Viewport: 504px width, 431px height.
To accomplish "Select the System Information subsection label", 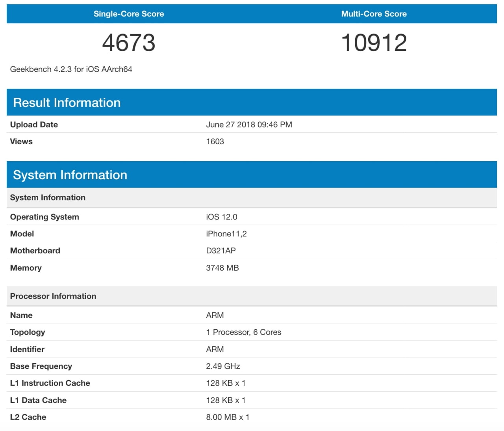I will pos(48,197).
